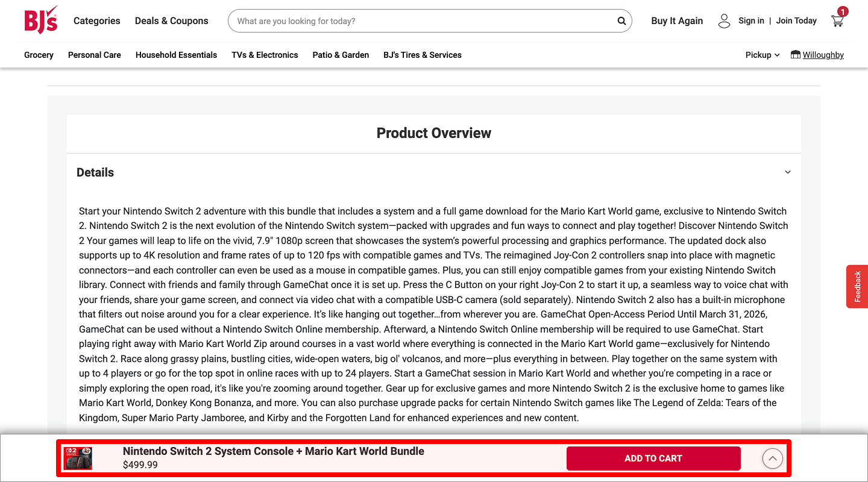Switch to the Grocery category

click(39, 55)
